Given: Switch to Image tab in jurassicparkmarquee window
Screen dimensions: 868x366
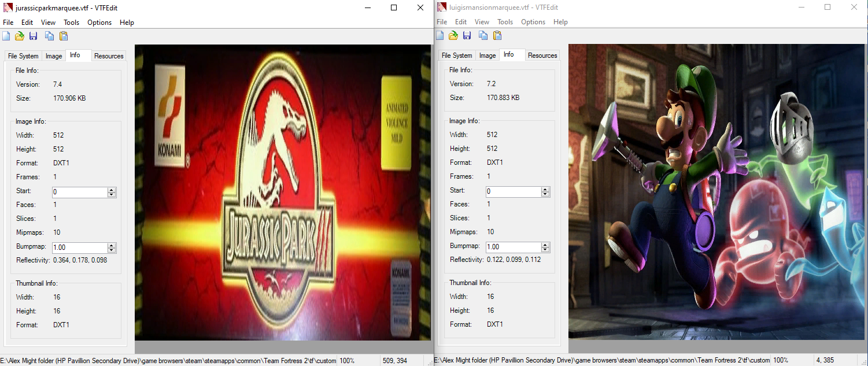Looking at the screenshot, I should (54, 56).
